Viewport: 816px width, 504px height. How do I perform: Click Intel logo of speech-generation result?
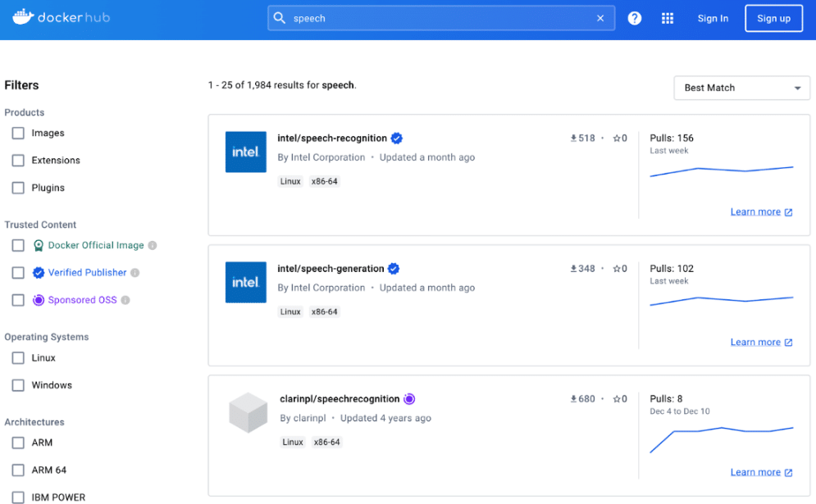(246, 283)
